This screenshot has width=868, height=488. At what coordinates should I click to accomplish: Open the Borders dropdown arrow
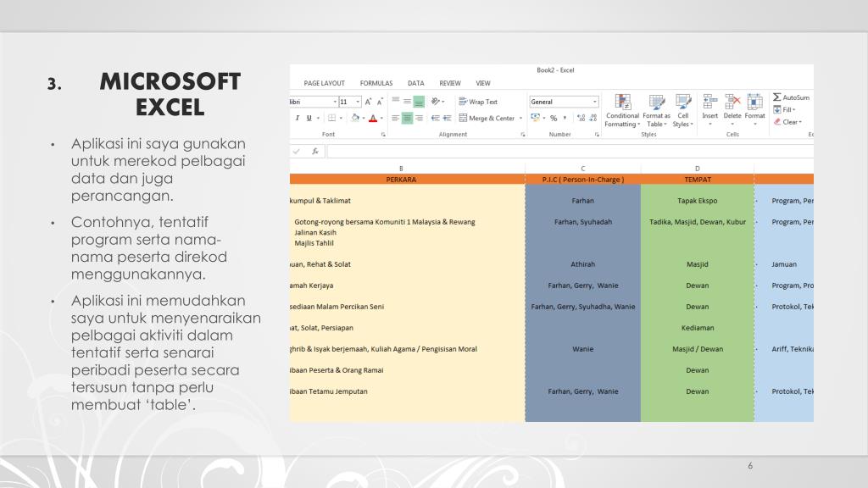[x=341, y=118]
